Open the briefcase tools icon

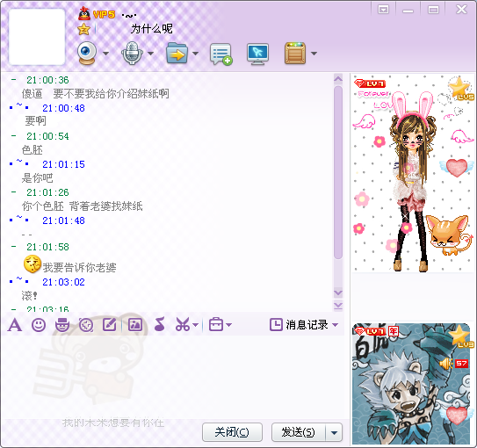[216, 324]
